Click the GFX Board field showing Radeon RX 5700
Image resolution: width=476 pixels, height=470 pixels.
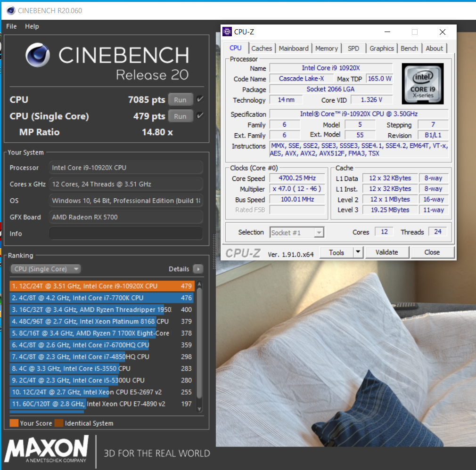click(126, 217)
